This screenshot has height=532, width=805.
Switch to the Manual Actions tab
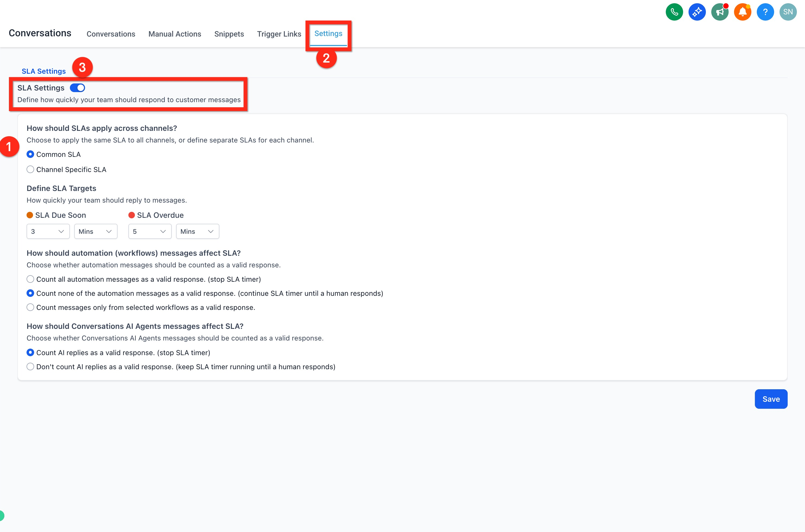pos(175,34)
